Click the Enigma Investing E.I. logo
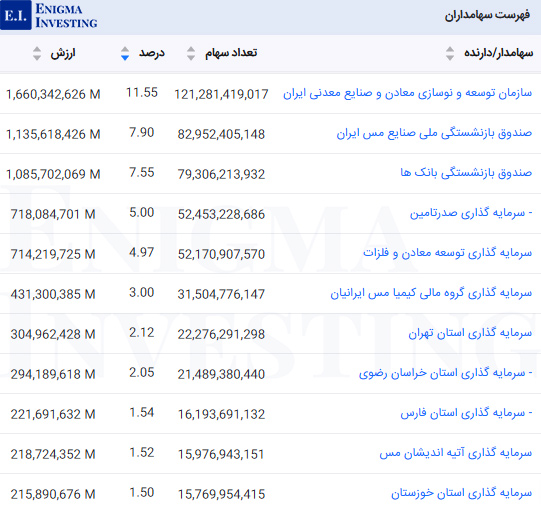Image resolution: width=541 pixels, height=513 pixels. pos(49,15)
